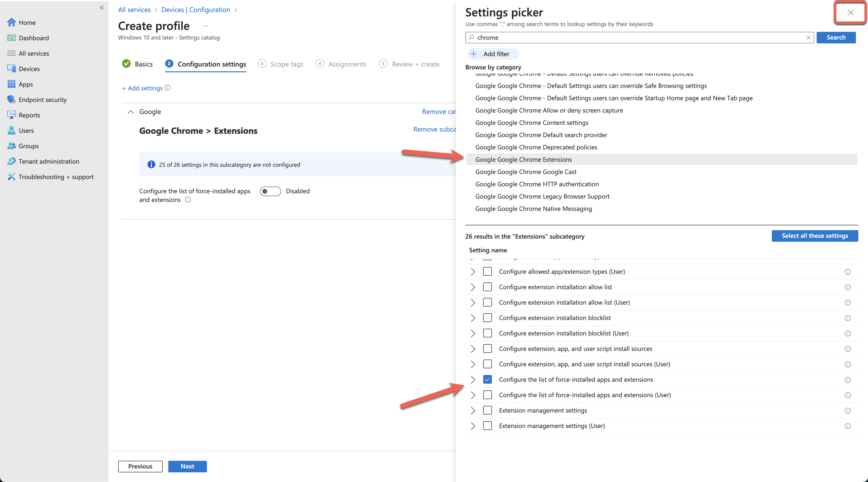Expand extension, app, and user script install sources row
The width and height of the screenshot is (868, 482).
(473, 349)
